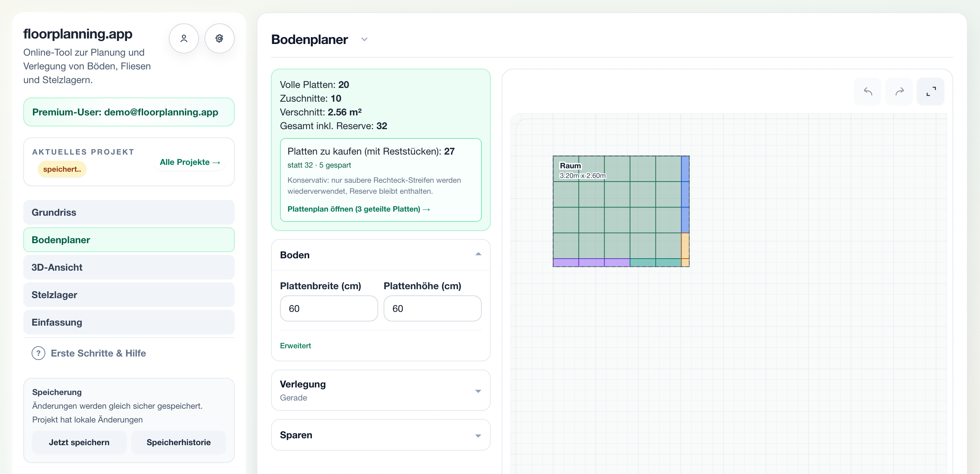Click the Jetzt speichern button
Image resolution: width=980 pixels, height=474 pixels.
click(79, 442)
